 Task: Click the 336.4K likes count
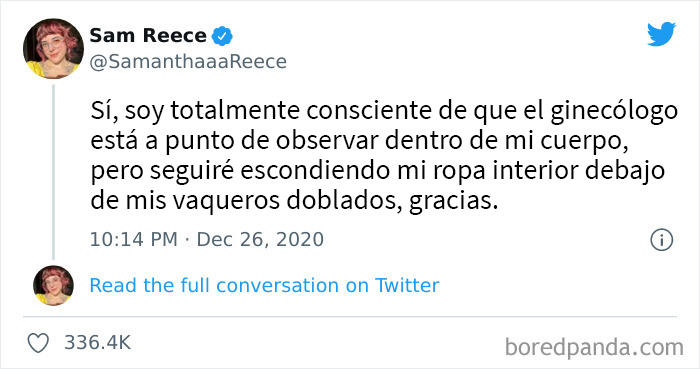click(x=98, y=343)
